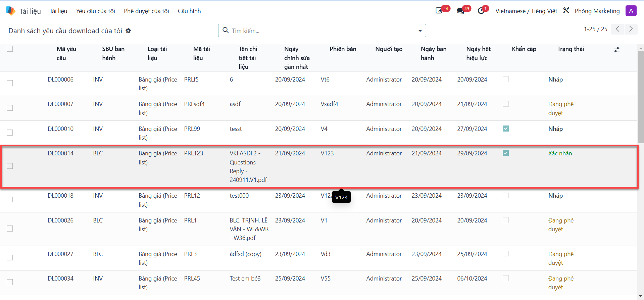Click the PRLsdf4 document code cell

pos(194,104)
